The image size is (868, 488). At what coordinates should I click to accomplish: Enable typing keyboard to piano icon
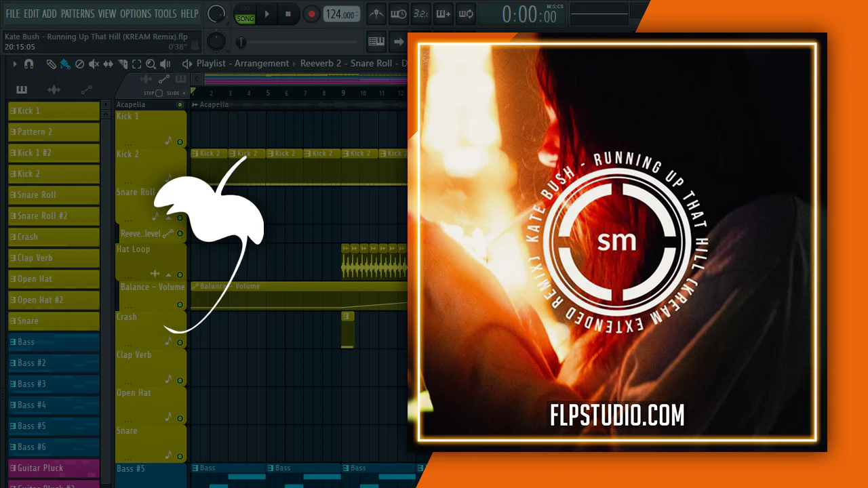coord(376,41)
